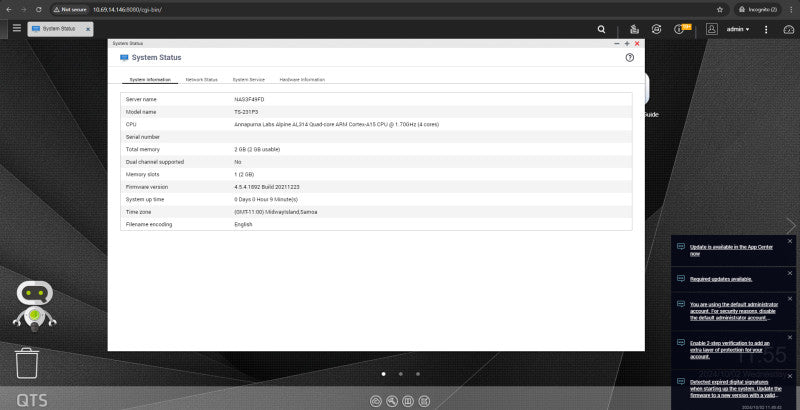Click the Serial number row label
The image size is (800, 410).
pos(142,137)
